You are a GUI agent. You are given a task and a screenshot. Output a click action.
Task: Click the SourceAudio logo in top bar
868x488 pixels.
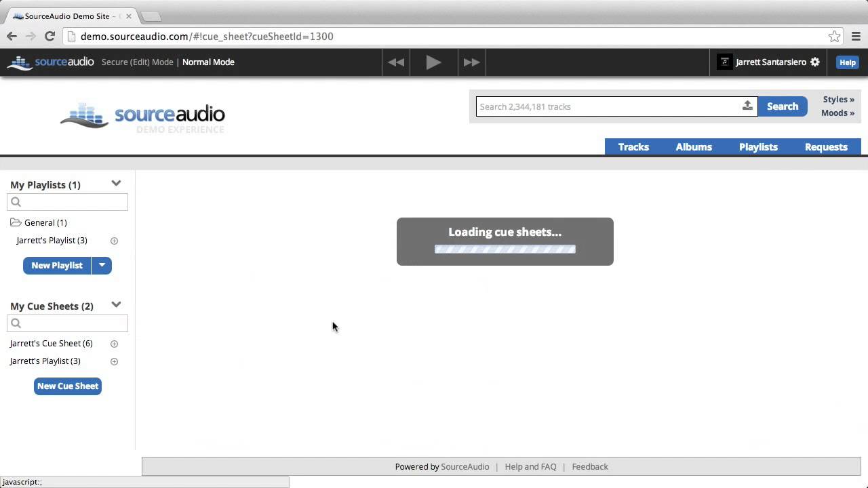[x=50, y=62]
